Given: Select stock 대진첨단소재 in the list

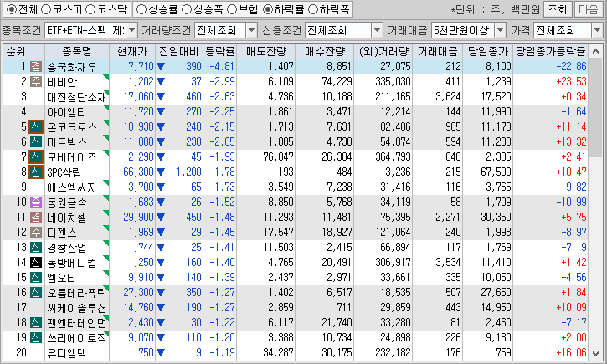Looking at the screenshot, I should coord(77,97).
